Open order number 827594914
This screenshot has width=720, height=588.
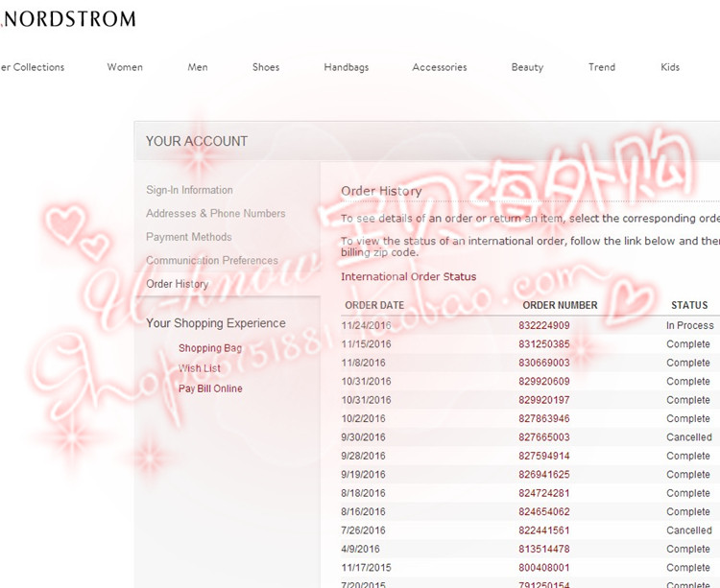(544, 456)
